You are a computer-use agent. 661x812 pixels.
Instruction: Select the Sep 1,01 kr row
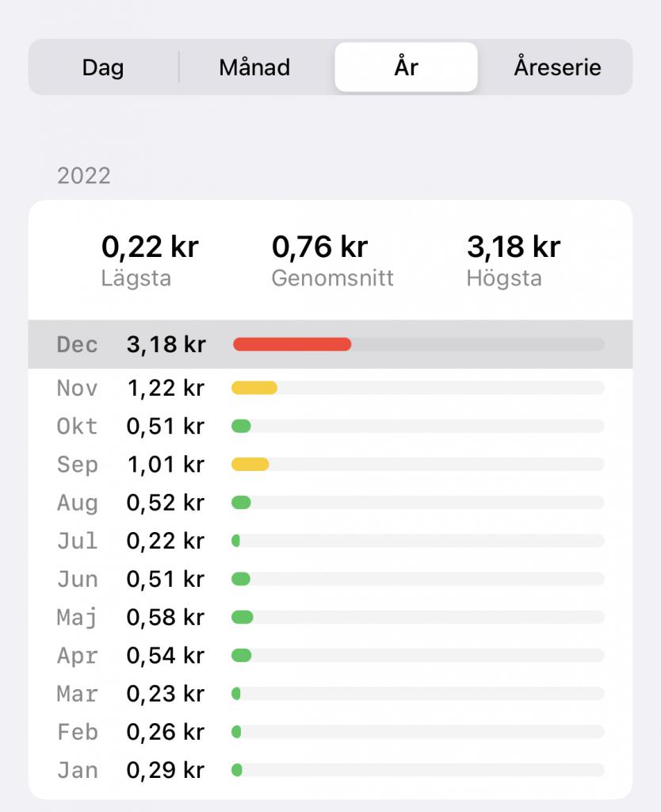pyautogui.click(x=330, y=465)
